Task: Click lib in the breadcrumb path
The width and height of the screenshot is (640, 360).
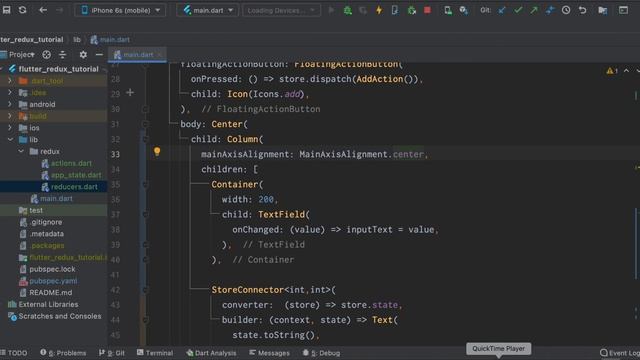Action: [77, 40]
